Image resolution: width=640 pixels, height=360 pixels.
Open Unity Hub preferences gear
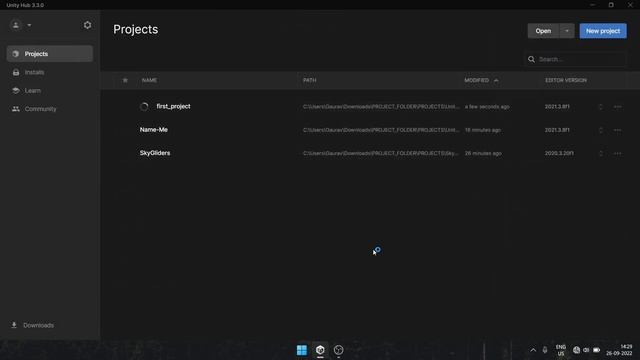coord(87,25)
